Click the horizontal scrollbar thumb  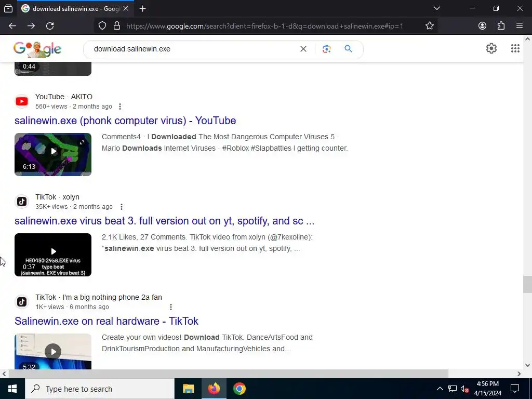(x=229, y=374)
